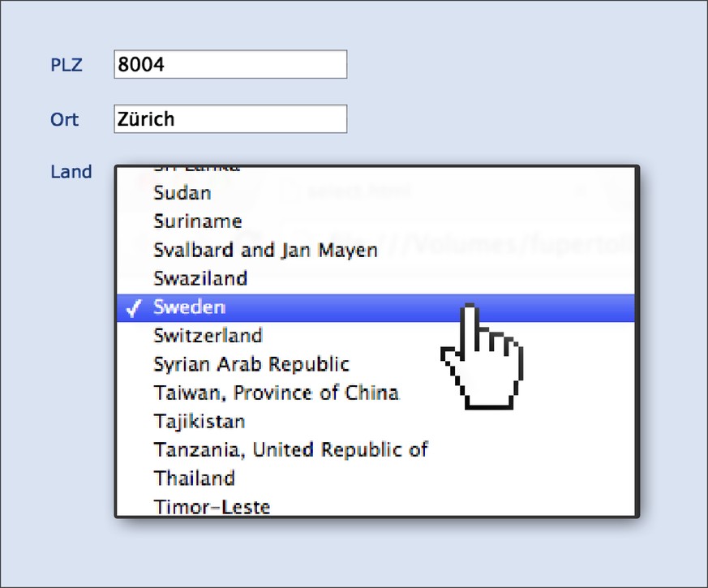Select the partially visible Sri Lanka entry

pos(375,170)
